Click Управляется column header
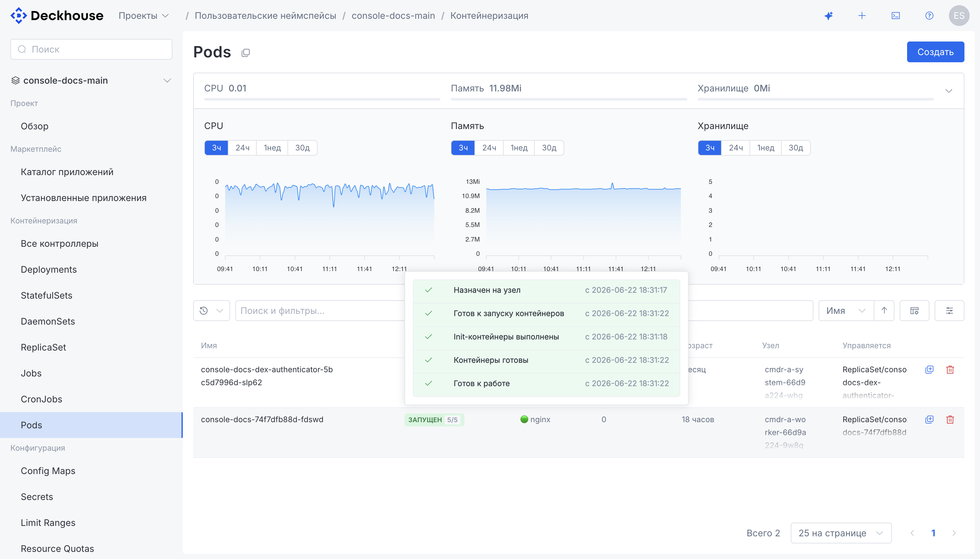 coord(867,345)
